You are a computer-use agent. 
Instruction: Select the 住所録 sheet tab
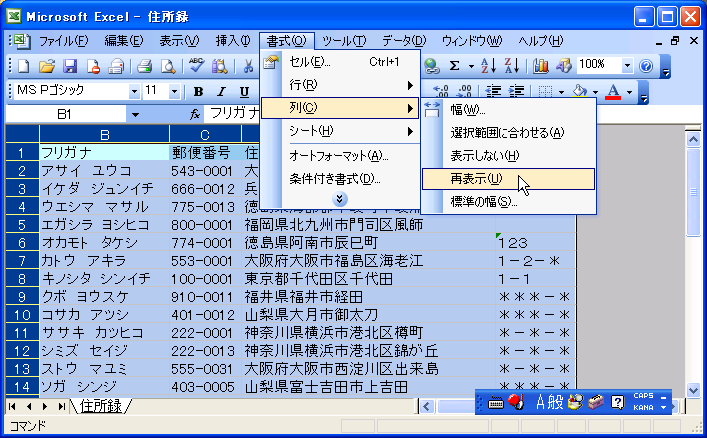click(101, 406)
